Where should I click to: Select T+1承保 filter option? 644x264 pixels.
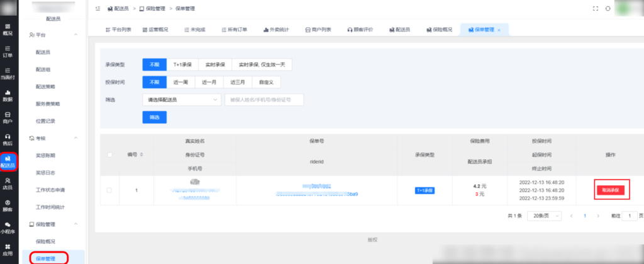click(x=182, y=64)
